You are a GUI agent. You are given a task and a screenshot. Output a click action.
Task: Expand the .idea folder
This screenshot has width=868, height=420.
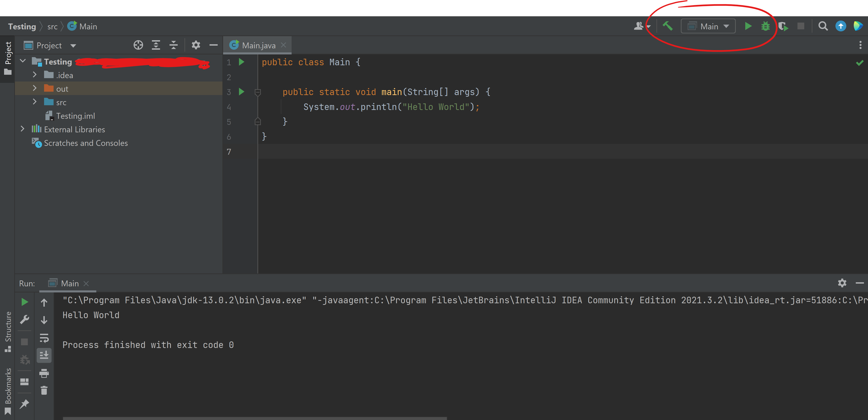pyautogui.click(x=34, y=75)
